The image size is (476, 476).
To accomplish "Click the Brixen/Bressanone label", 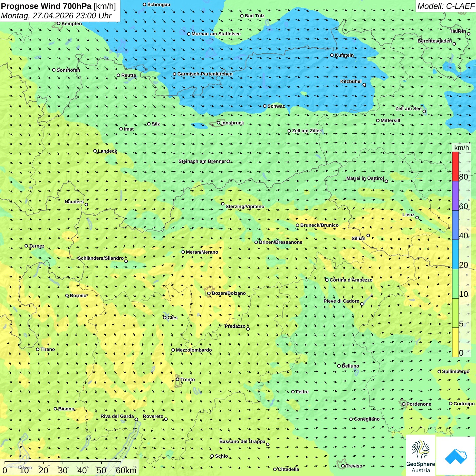I will (280, 242).
